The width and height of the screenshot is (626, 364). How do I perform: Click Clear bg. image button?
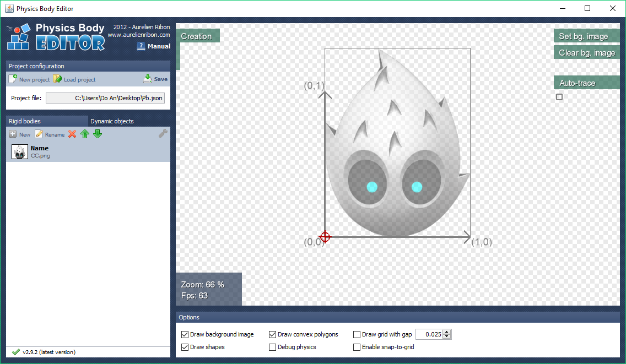coord(586,53)
